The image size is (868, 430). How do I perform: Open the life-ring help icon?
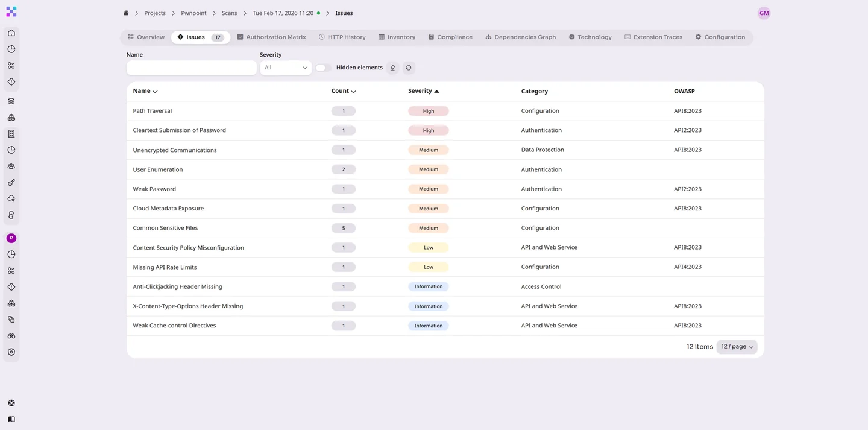[11, 403]
